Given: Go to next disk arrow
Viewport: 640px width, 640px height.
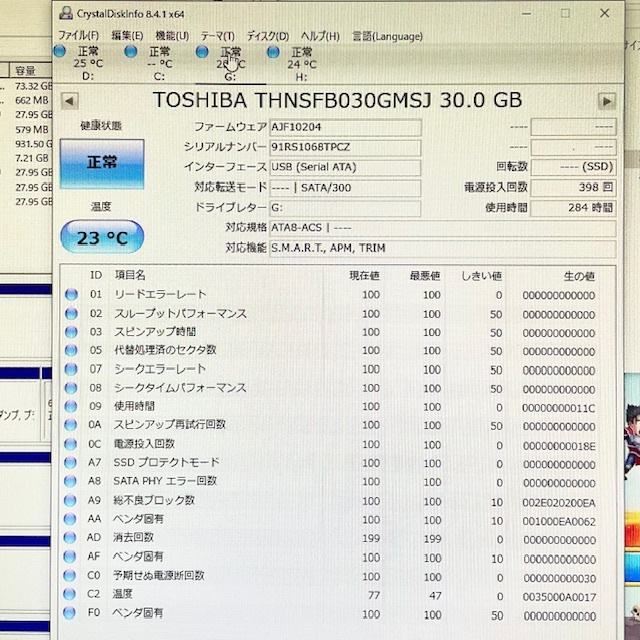Looking at the screenshot, I should tap(607, 101).
